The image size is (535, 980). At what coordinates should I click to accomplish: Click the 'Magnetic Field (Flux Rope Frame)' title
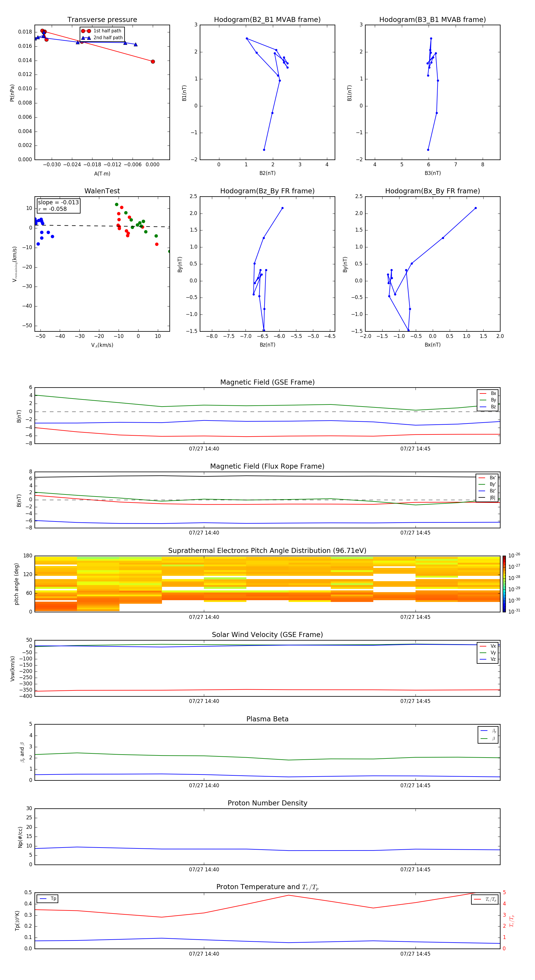[x=267, y=467]
